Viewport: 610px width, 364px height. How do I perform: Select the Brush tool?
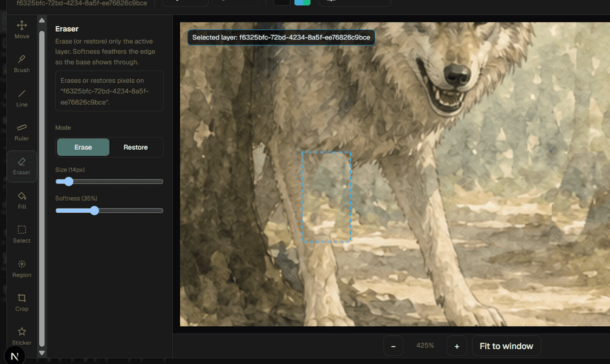[22, 64]
